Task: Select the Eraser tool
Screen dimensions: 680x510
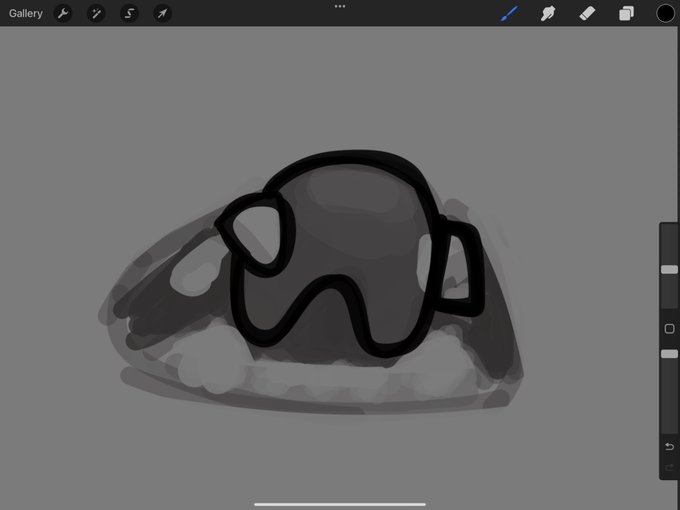Action: click(587, 13)
